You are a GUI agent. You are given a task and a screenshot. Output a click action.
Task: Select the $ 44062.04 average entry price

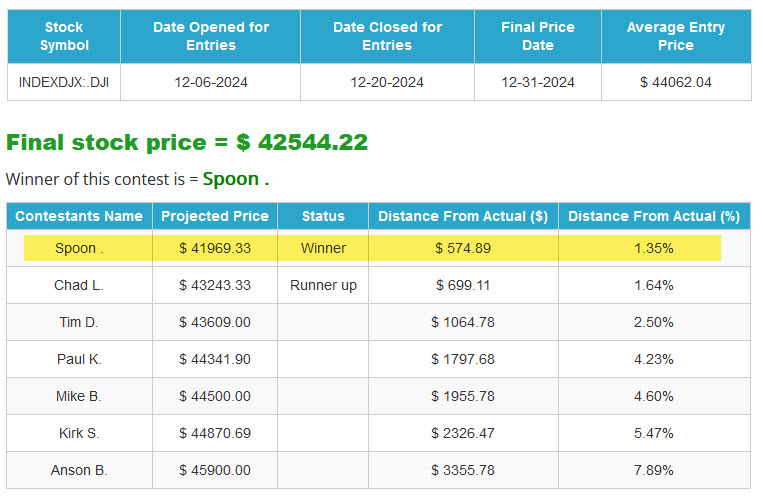[676, 82]
